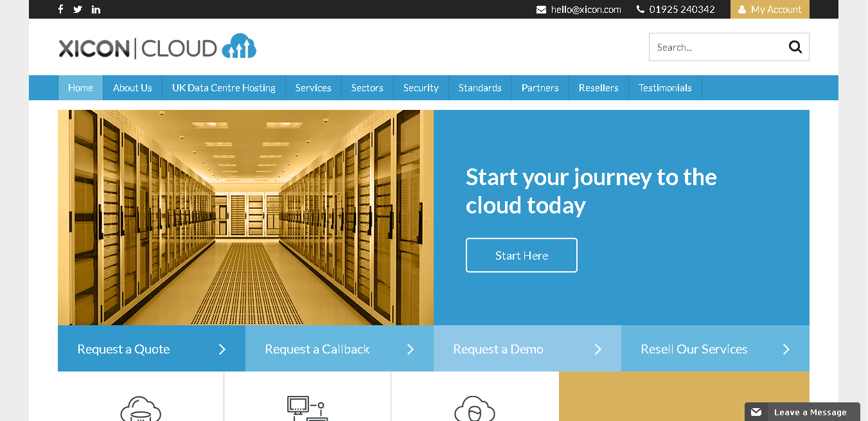Select the Request a Quote tile
Image resolution: width=868 pixels, height=421 pixels.
[152, 348]
